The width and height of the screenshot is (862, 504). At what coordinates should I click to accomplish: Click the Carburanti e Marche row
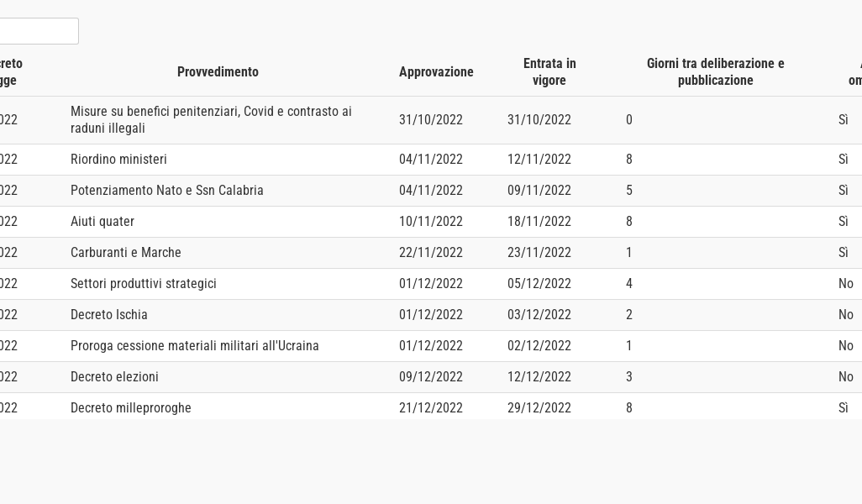[x=126, y=253]
